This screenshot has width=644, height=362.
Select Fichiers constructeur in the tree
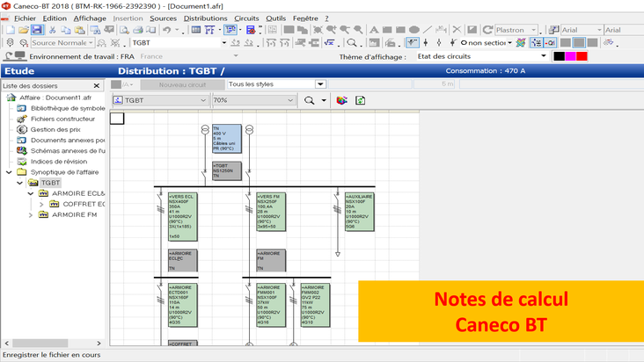point(62,119)
